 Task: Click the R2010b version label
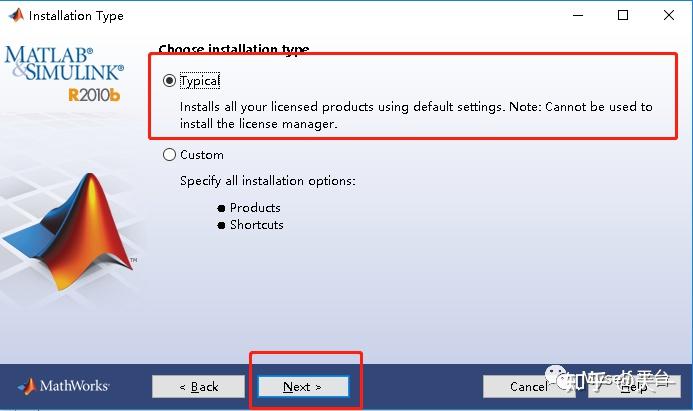94,95
